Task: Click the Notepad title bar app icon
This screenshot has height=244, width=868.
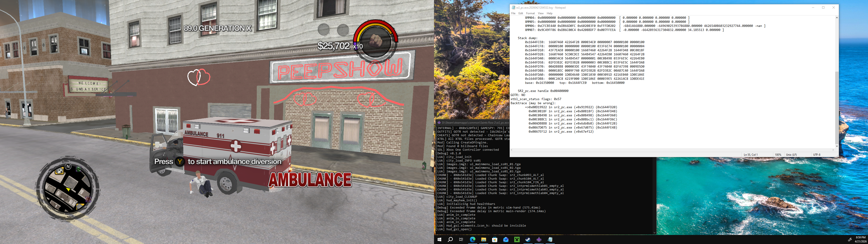Action: (514, 7)
